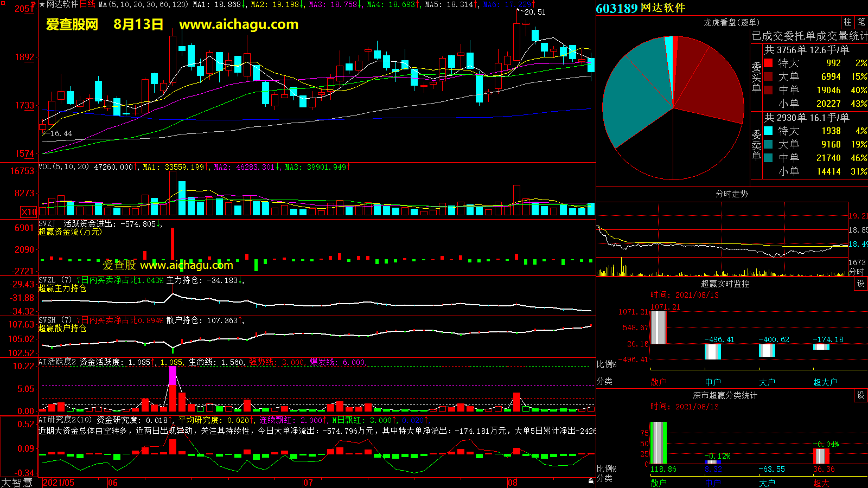
Task: Click the small lock icon at chart bottom-right
Action: coord(591,481)
